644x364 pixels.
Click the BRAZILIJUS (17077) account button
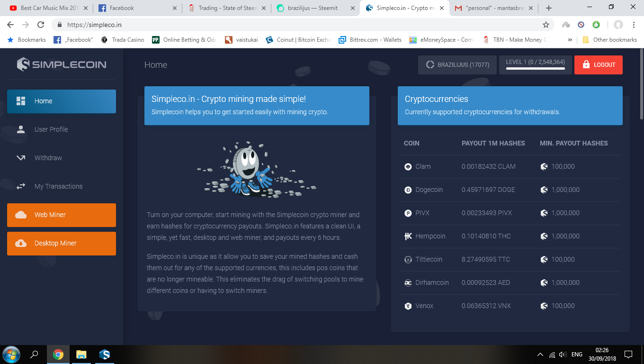click(x=457, y=65)
